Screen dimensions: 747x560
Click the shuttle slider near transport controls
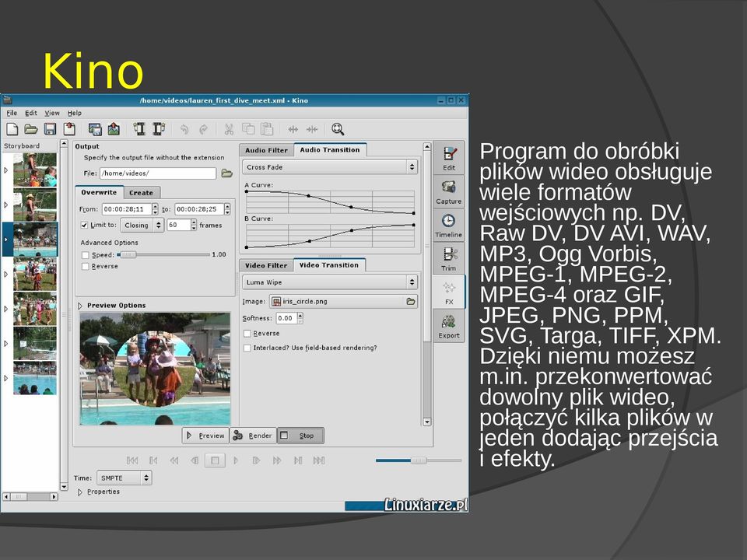(x=419, y=460)
